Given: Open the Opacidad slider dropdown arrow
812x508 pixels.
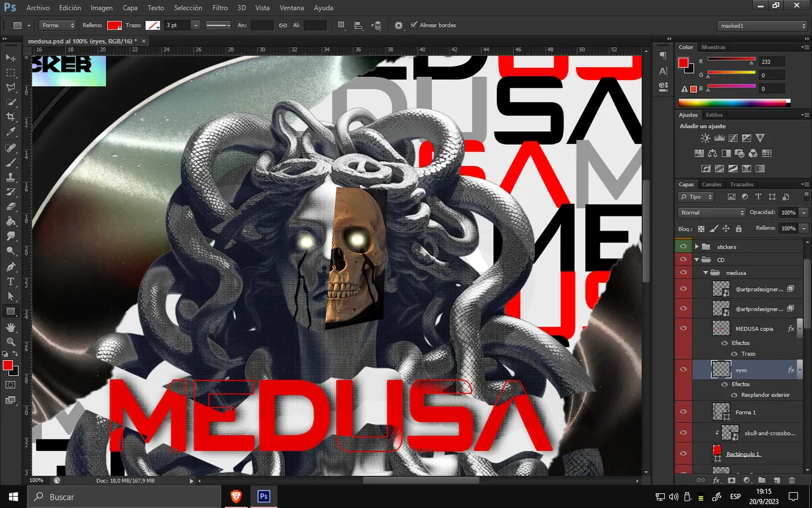Looking at the screenshot, I should pyautogui.click(x=804, y=213).
